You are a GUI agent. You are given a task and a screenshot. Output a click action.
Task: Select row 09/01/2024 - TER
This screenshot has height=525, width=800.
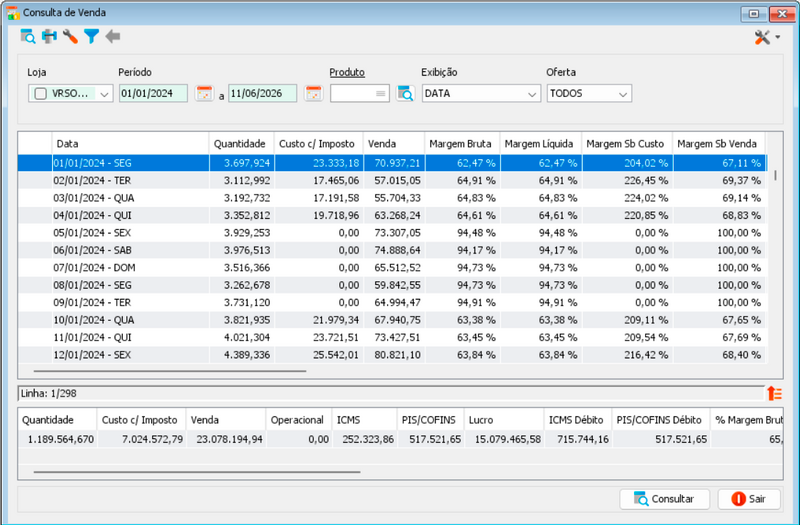(x=392, y=303)
